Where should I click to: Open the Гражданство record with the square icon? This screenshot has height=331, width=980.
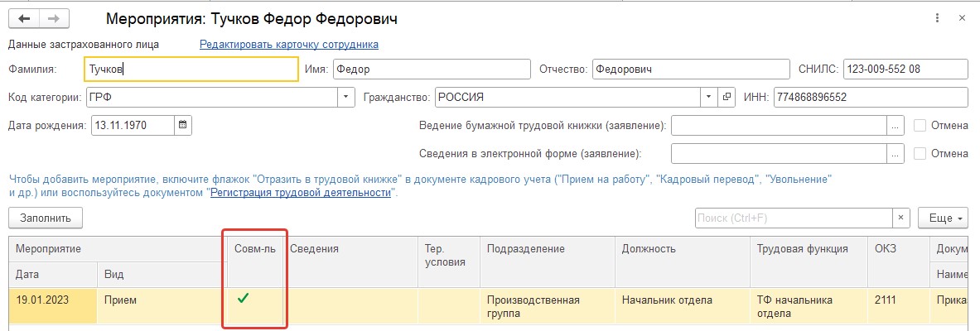point(727,98)
